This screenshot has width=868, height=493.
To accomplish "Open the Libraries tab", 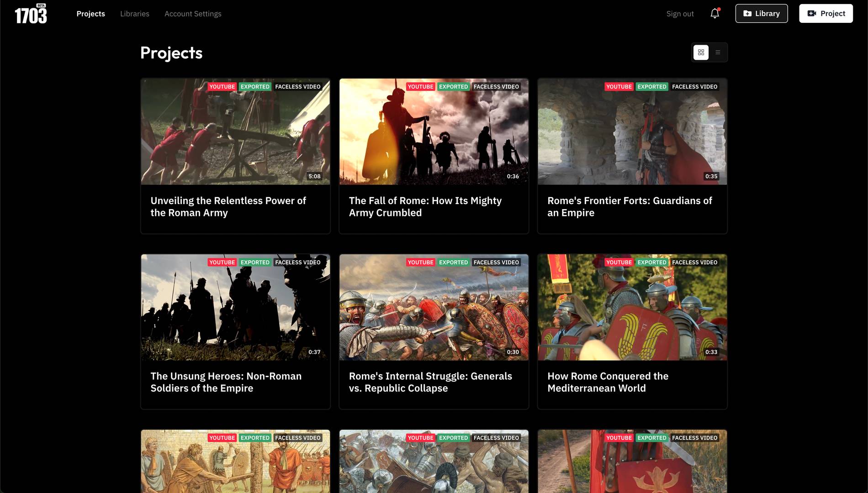I will pos(134,14).
